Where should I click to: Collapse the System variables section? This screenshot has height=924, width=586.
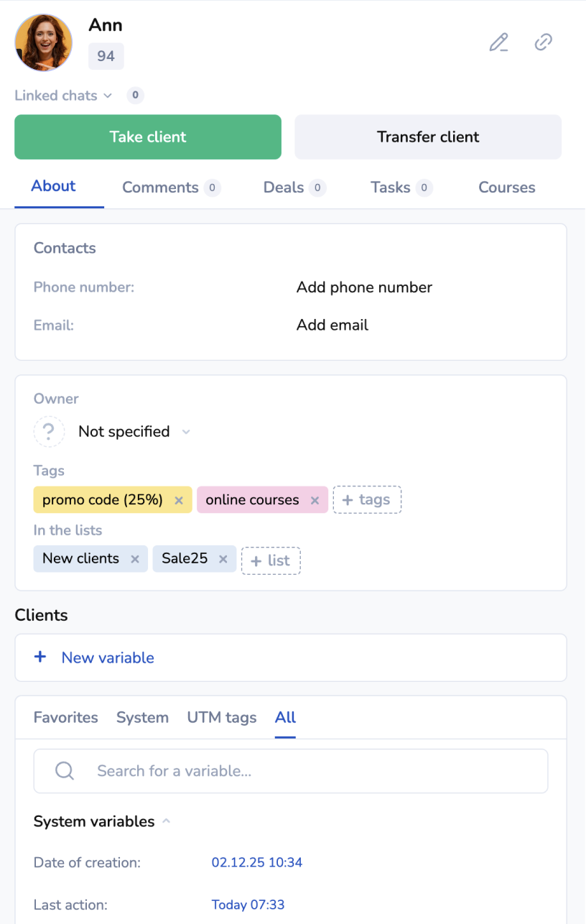(x=166, y=821)
